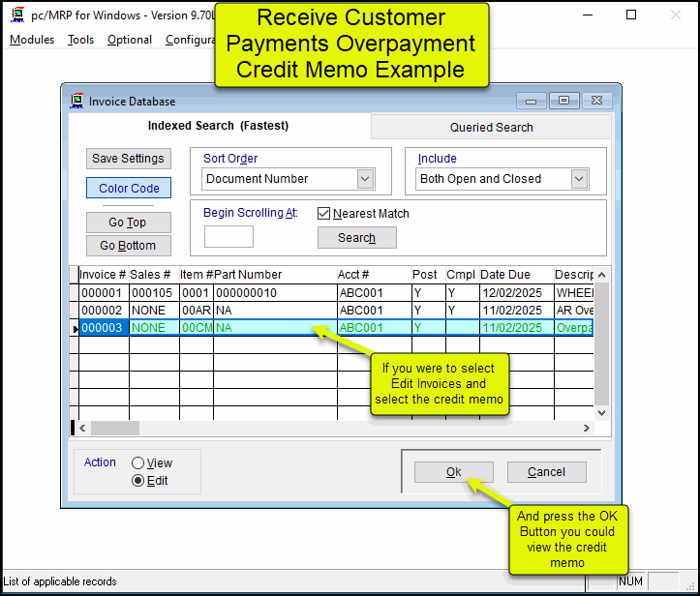Image resolution: width=700 pixels, height=596 pixels.
Task: Open the Sort Order dropdown
Action: [x=365, y=179]
